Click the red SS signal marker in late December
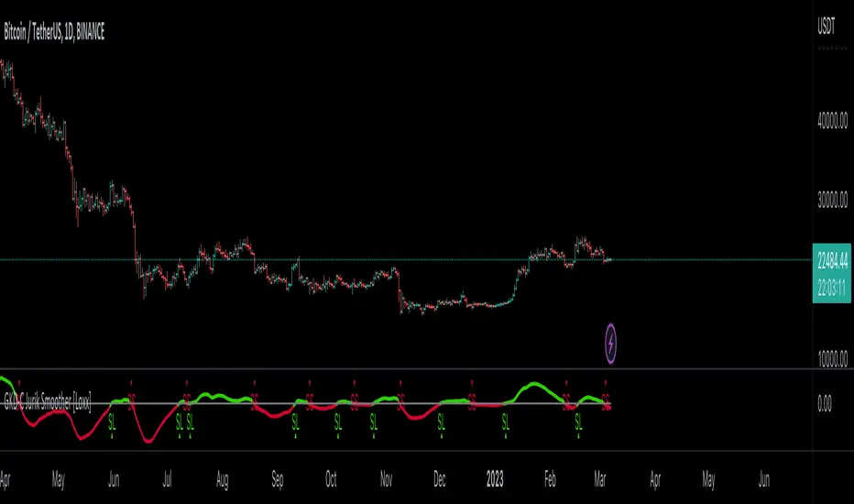 pos(472,401)
